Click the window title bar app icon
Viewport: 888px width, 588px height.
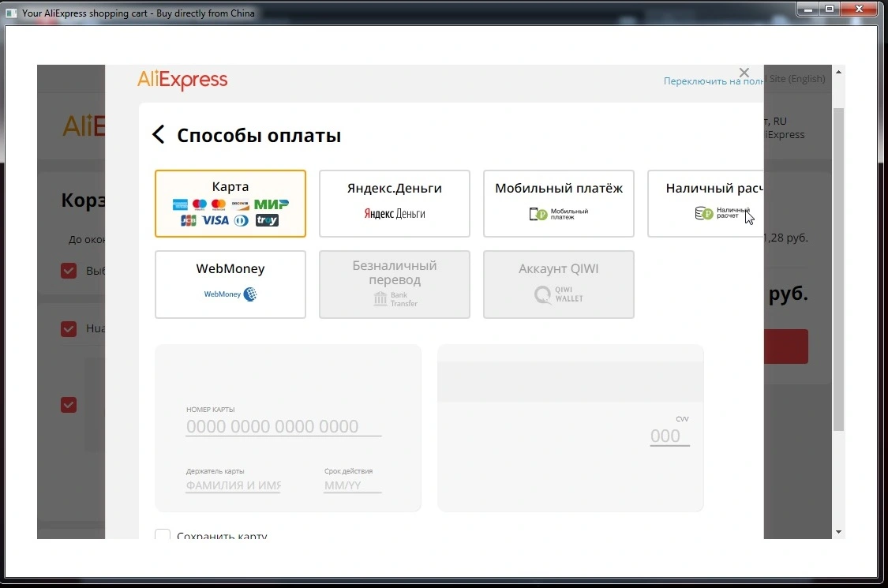pos(11,13)
